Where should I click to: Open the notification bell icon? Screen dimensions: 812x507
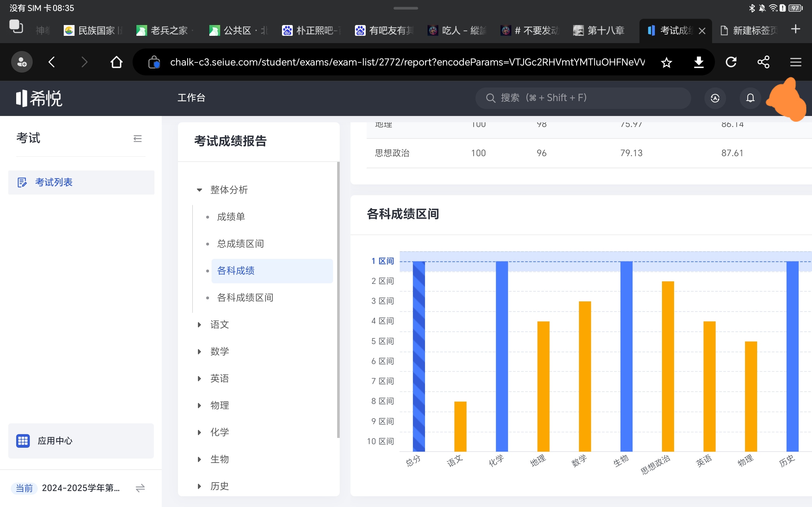tap(750, 98)
